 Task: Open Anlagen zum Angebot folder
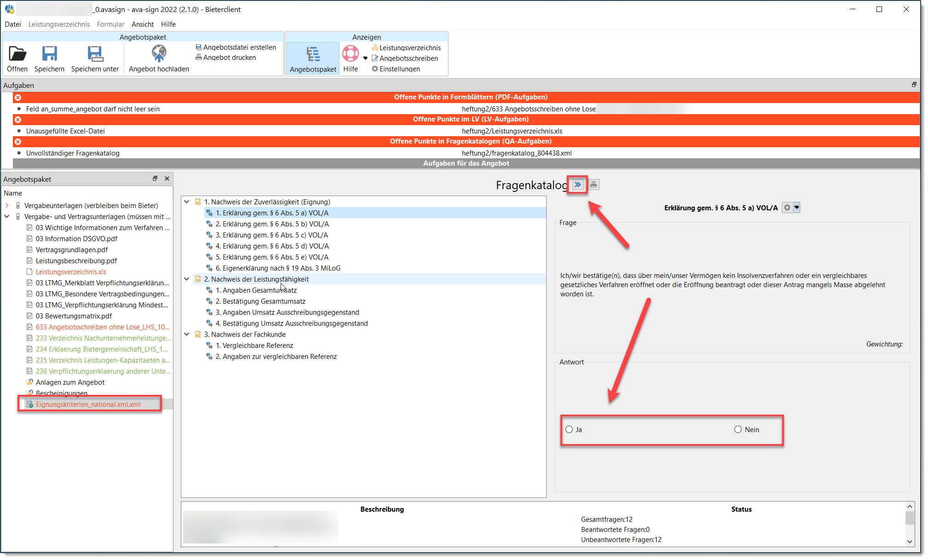[70, 382]
